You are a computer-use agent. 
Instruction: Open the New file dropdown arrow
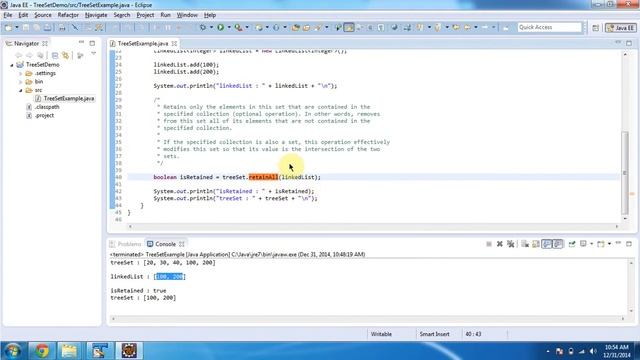(17, 27)
